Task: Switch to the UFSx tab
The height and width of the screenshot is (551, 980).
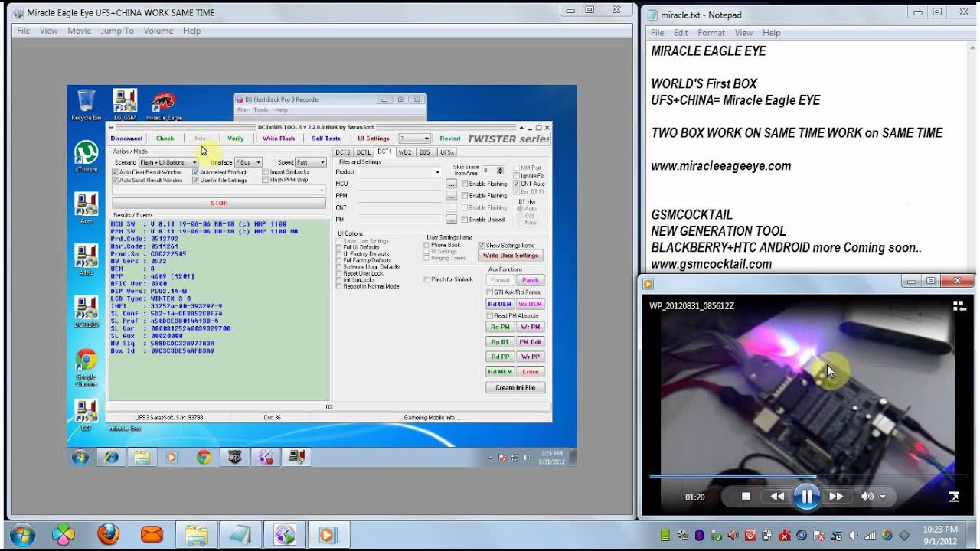Action: (447, 152)
